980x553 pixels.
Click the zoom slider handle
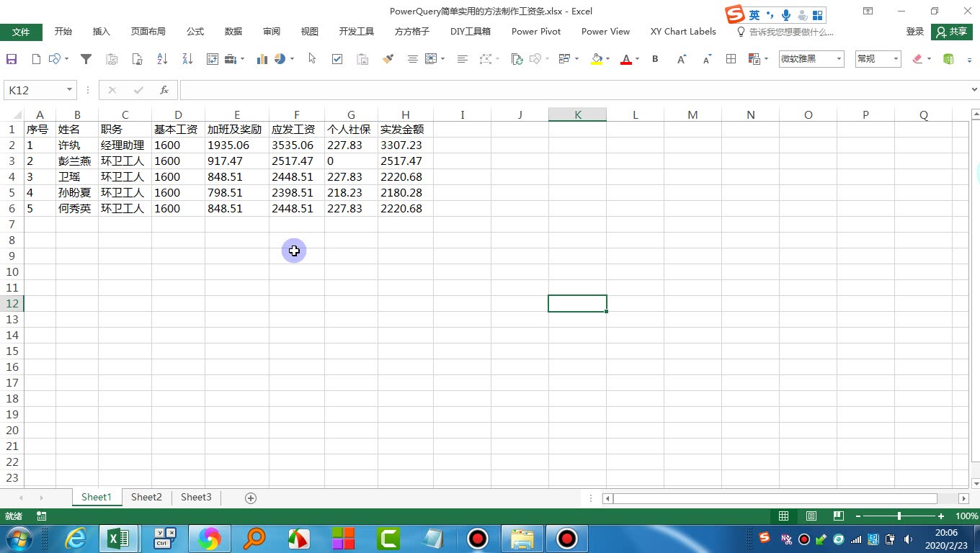click(x=899, y=516)
